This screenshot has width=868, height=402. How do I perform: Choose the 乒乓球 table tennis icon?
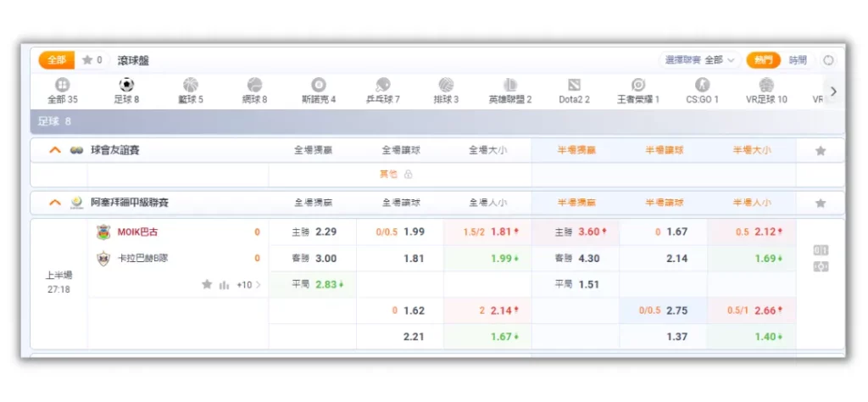point(382,86)
